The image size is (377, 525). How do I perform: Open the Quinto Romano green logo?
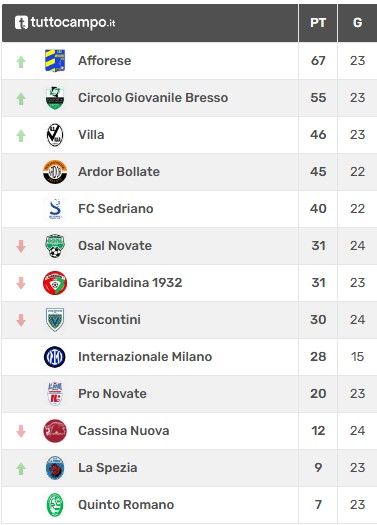coord(55,505)
